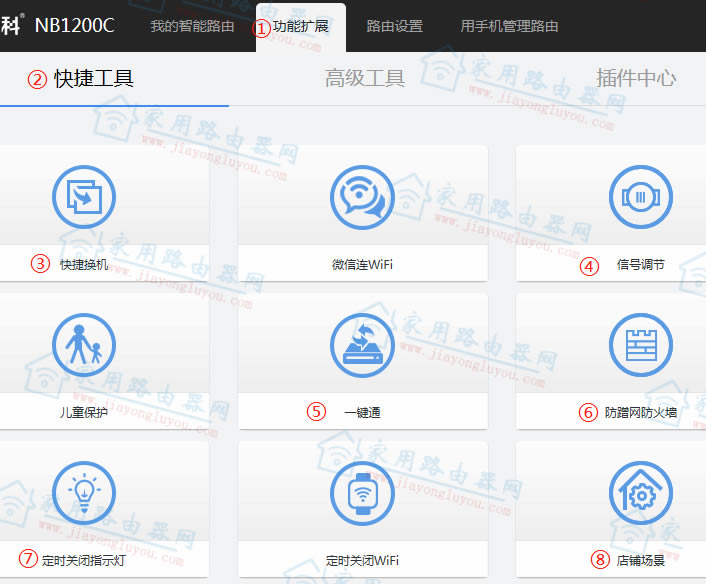Open the 信号调节 signal adjustment icon
Viewport: 706px width, 584px height.
point(641,197)
